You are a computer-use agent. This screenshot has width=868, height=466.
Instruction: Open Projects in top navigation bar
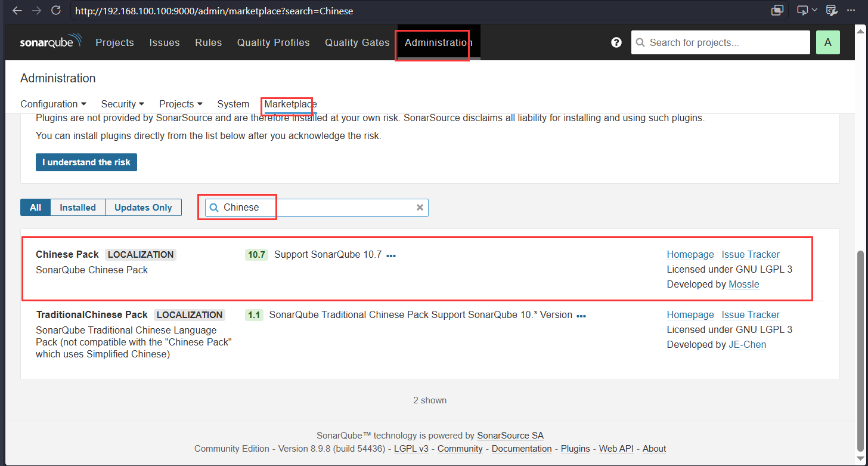pos(114,42)
